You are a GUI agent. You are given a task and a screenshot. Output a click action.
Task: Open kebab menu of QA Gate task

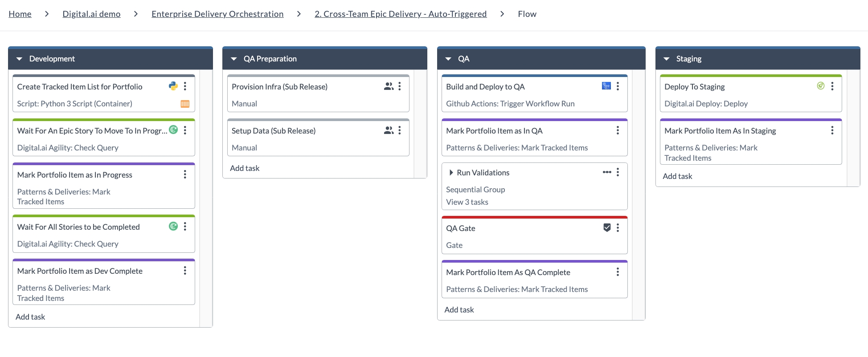click(x=618, y=228)
